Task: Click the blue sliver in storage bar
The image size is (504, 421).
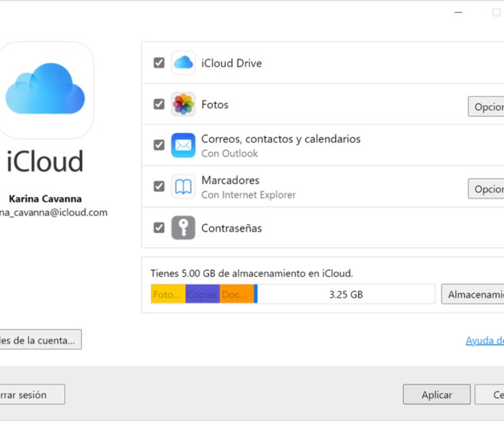Action: (256, 294)
